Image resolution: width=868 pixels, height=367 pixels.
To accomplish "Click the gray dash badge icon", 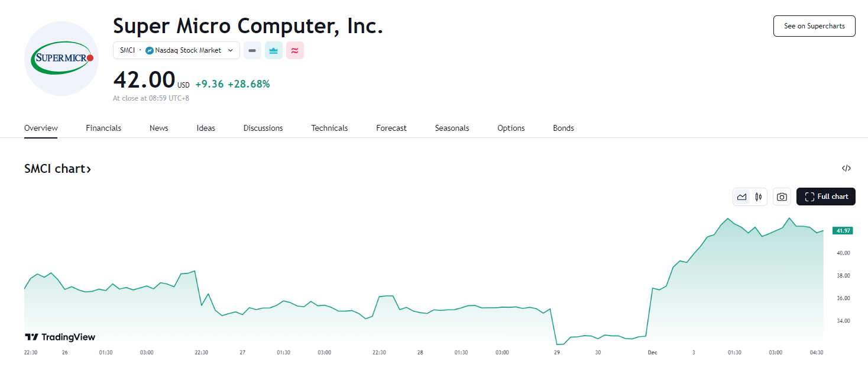I will pos(252,51).
